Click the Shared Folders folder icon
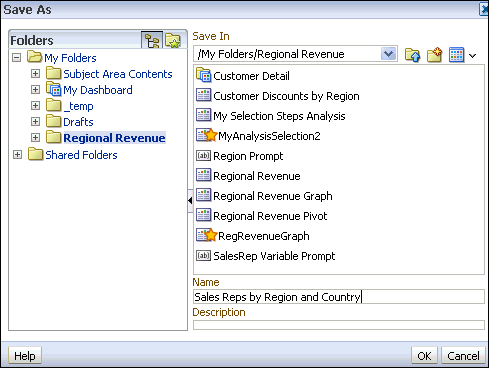This screenshot has height=368, width=489. click(x=36, y=154)
